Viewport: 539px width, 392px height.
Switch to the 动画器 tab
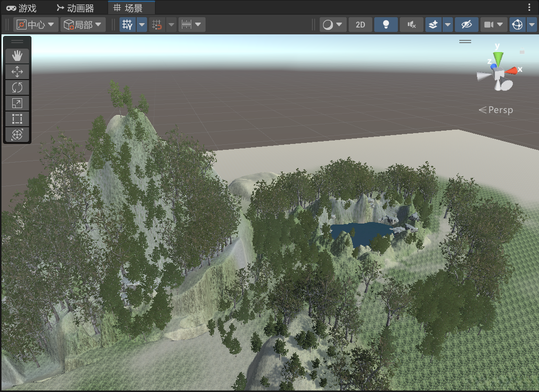point(75,8)
